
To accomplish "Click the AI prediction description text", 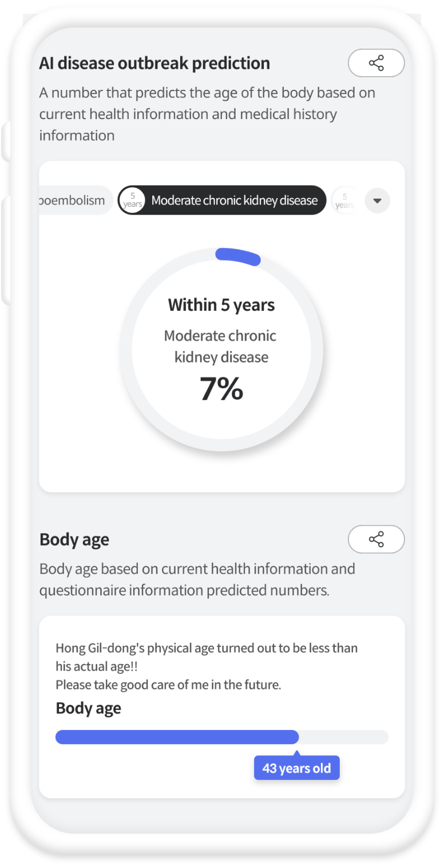I will pos(207,114).
